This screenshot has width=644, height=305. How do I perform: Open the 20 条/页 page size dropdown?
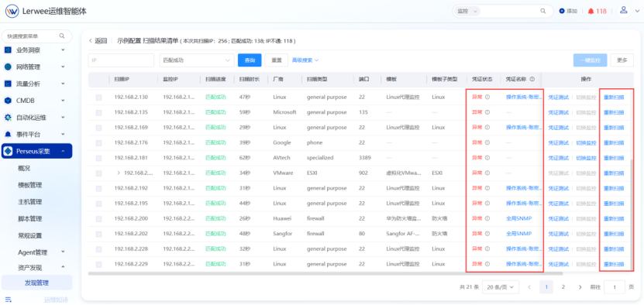501,287
